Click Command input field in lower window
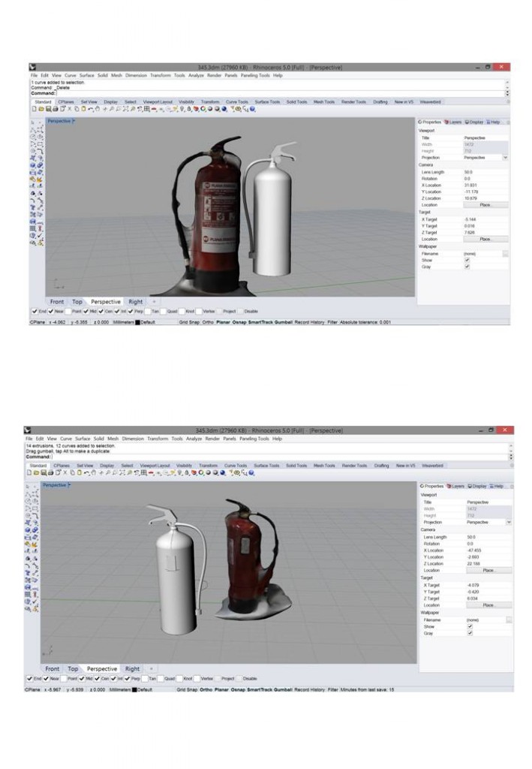 pos(279,456)
